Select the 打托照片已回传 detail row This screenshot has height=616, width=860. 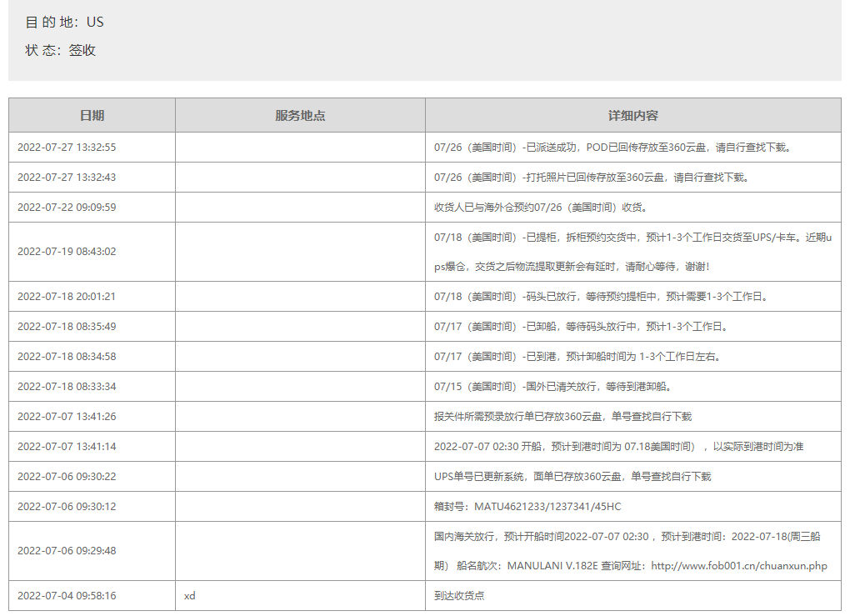pos(591,178)
